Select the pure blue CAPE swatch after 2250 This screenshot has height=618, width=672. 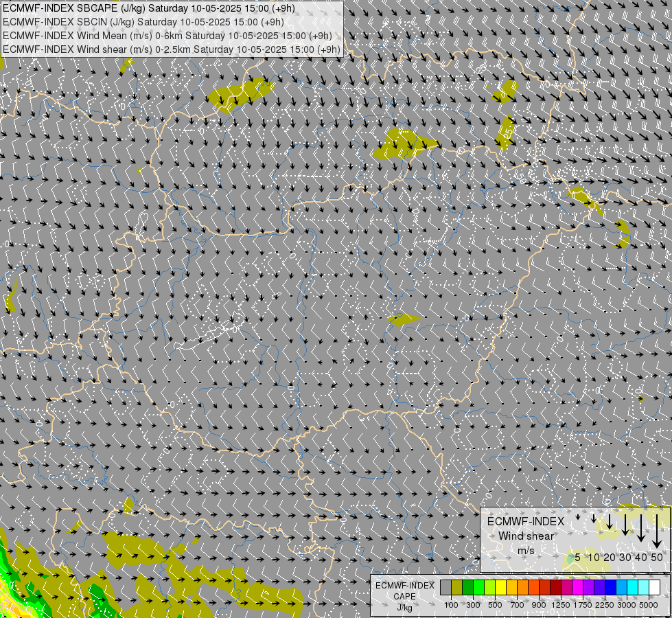611,588
